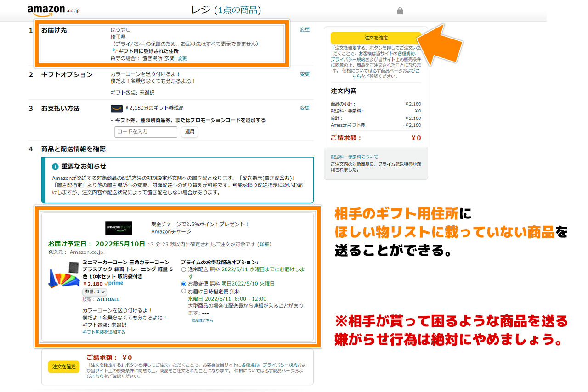Select the お急ぎ便 express shipping option

tap(184, 284)
